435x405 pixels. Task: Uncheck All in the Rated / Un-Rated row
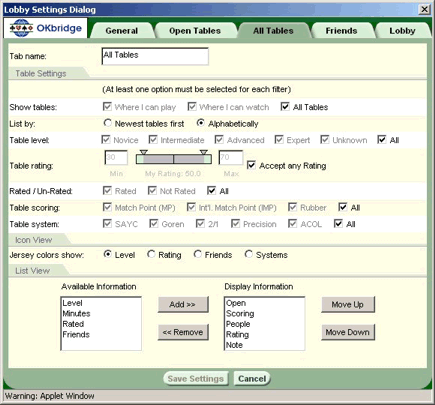211,191
